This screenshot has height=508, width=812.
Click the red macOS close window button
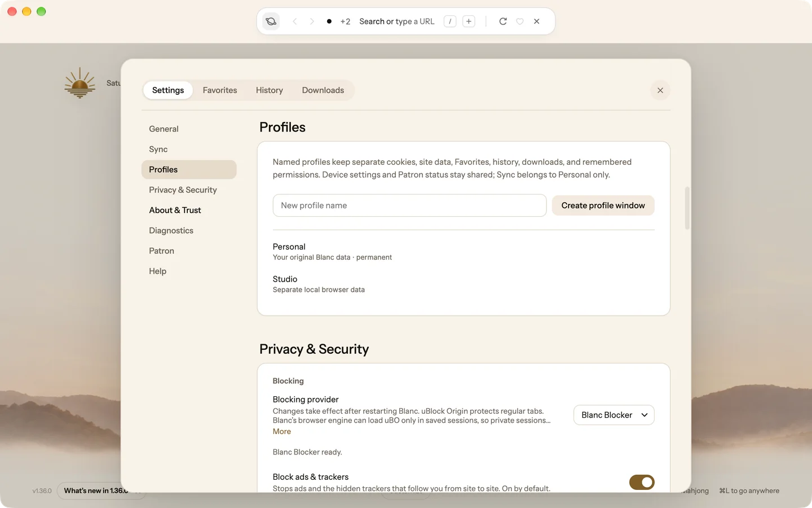[x=12, y=11]
